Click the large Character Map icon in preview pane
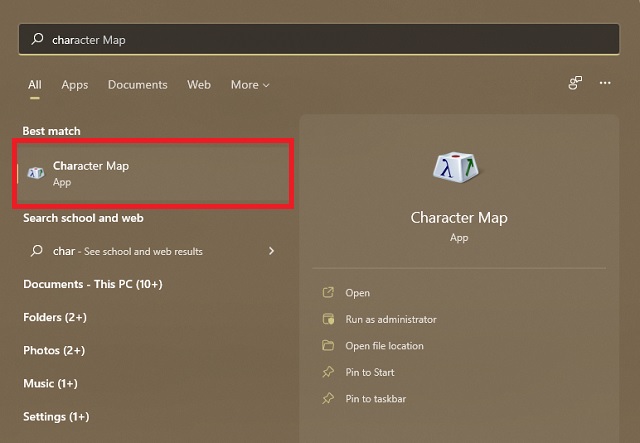640x443 pixels. coord(456,167)
